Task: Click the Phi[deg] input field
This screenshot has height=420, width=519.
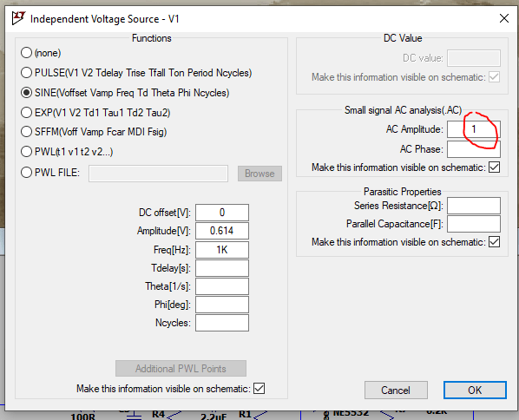Action: point(222,305)
